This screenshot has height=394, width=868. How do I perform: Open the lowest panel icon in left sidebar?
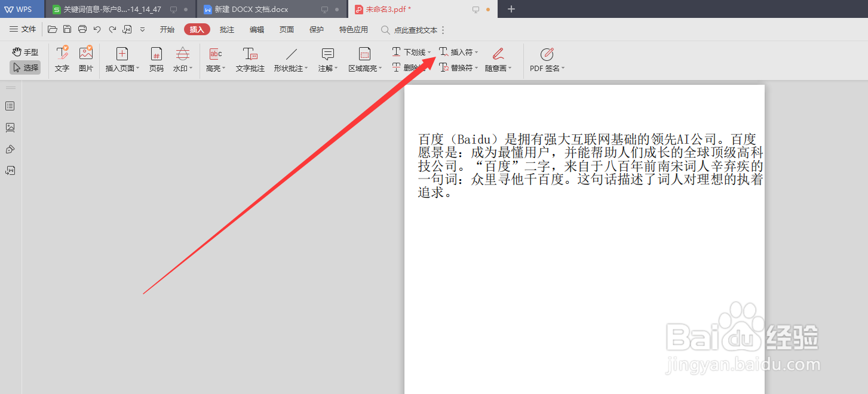coord(10,170)
